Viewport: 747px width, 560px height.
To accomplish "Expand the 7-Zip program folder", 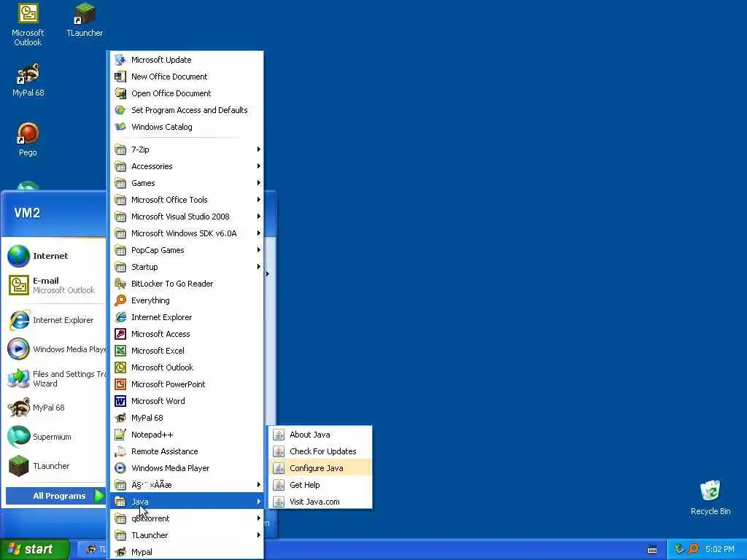I will pyautogui.click(x=186, y=149).
